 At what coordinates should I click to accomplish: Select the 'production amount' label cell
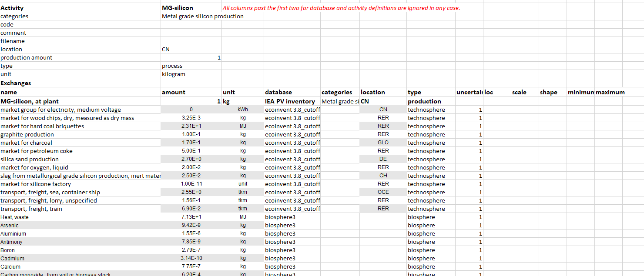coord(80,57)
